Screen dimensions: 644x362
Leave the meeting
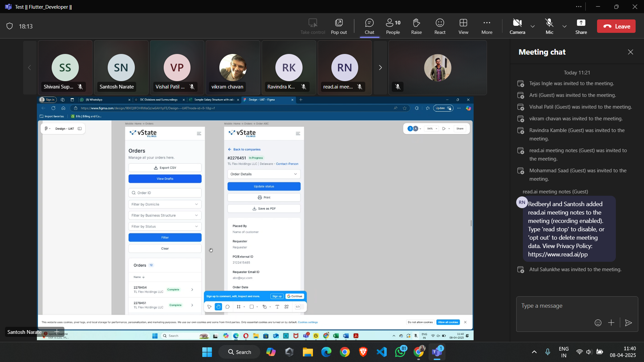click(616, 26)
